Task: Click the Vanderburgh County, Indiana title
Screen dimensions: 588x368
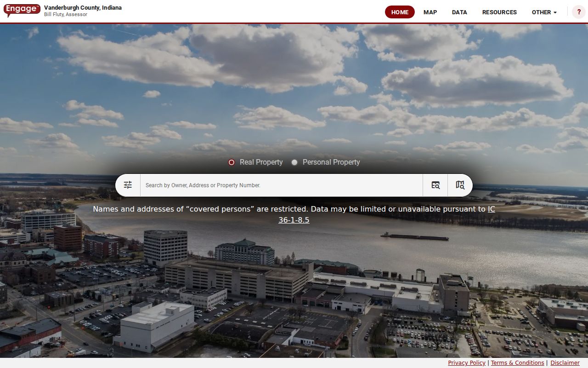Action: pos(83,7)
